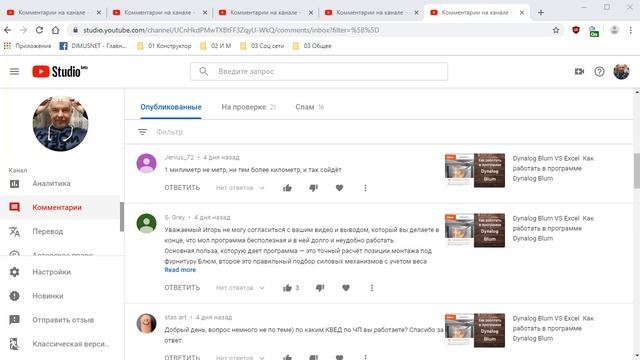This screenshot has height=360, width=640.
Task: Click the Отправить отзыв feedback icon
Action: 14,320
